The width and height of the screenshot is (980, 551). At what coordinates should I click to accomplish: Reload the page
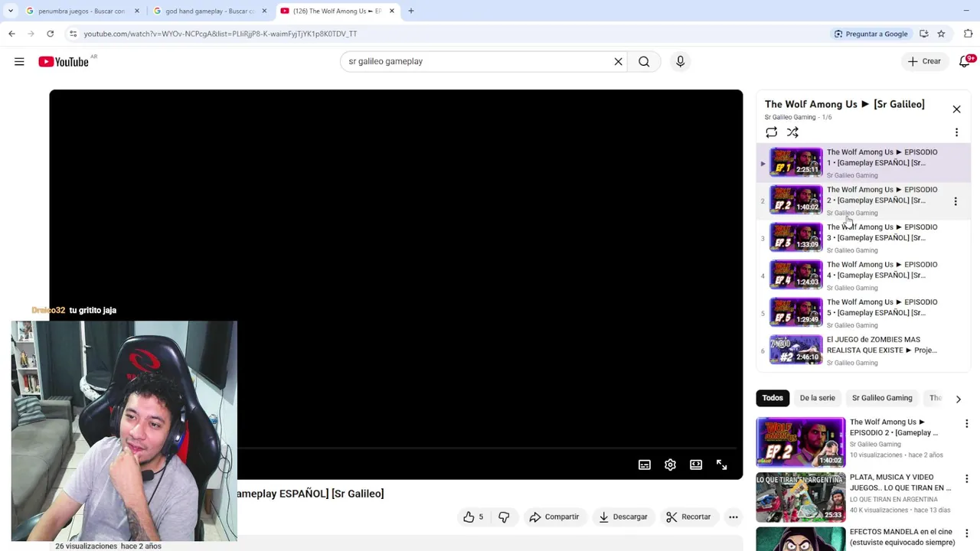pyautogui.click(x=50, y=34)
